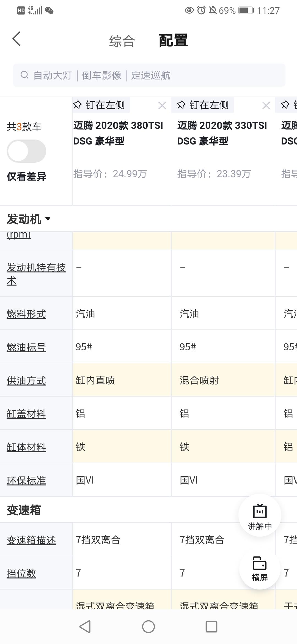Open the 缸盖材料 explanation link
Screen dimensions: 297x644
coord(26,414)
